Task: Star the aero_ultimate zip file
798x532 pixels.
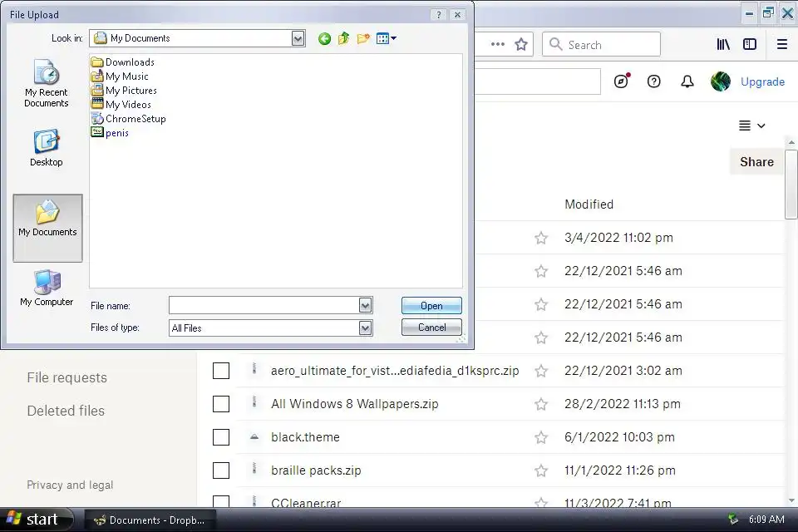Action: [541, 371]
